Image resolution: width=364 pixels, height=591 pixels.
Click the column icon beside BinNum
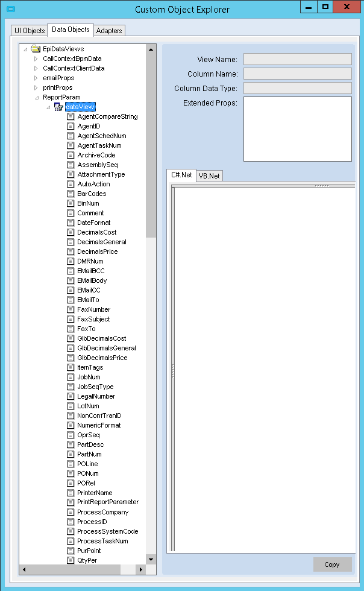click(x=71, y=203)
